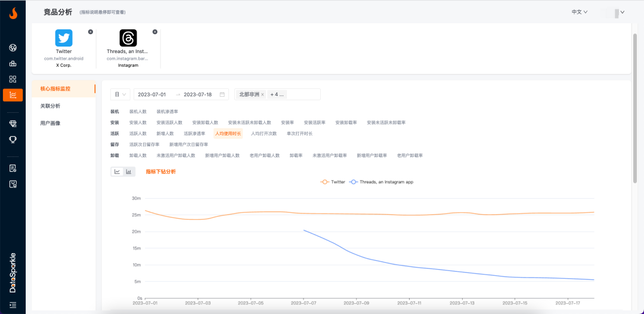This screenshot has width=644, height=314.
Task: Expand sidebar with bottom menu icon
Action: pyautogui.click(x=13, y=304)
